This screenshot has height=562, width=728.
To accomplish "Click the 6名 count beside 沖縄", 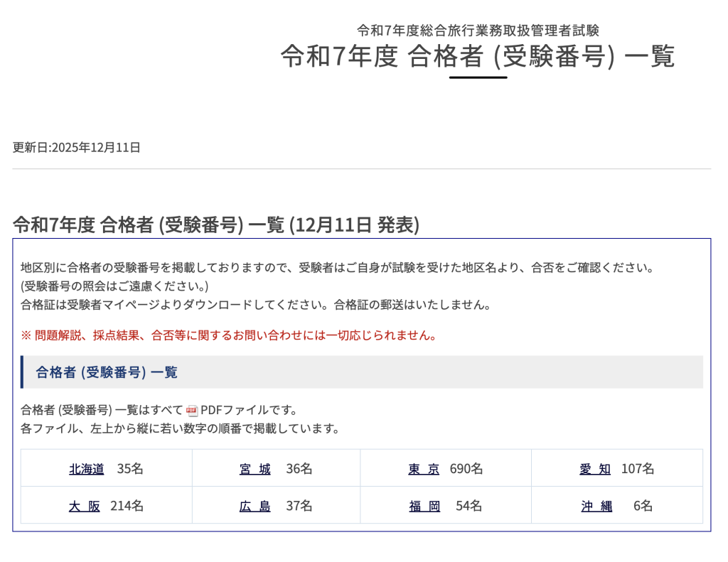I will coord(643,506).
